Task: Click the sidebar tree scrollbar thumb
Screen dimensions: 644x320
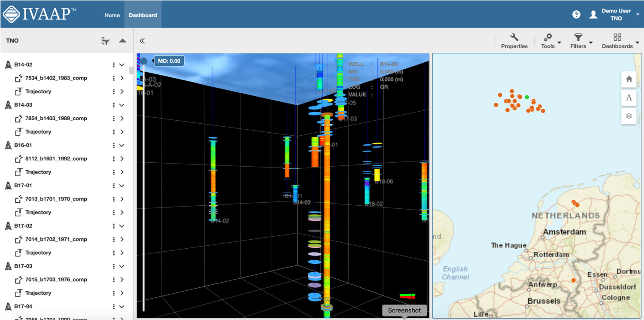Action: tap(131, 70)
